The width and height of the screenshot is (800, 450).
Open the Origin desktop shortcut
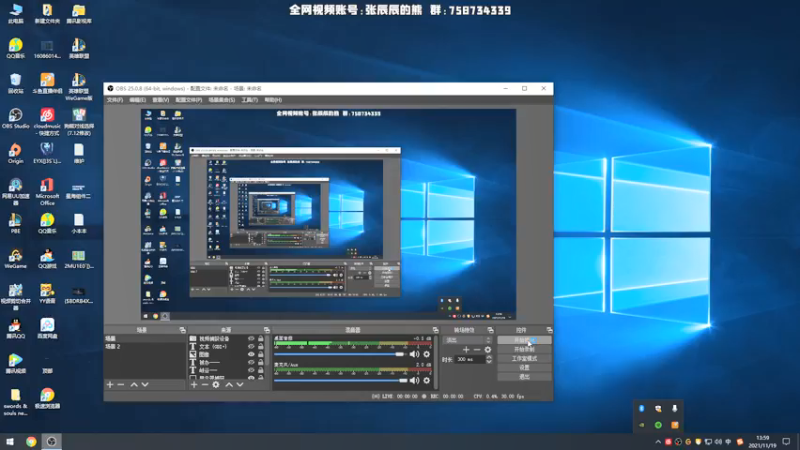[x=15, y=153]
